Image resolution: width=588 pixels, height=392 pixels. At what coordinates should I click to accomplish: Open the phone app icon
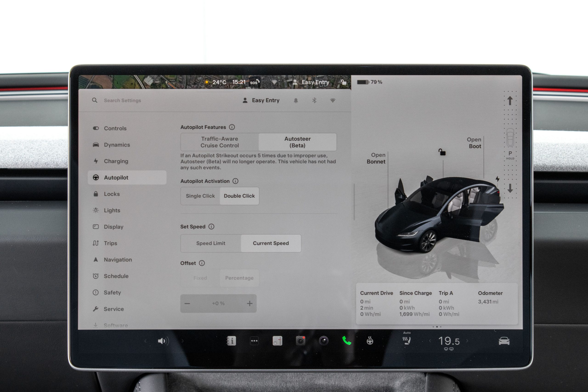tap(347, 341)
